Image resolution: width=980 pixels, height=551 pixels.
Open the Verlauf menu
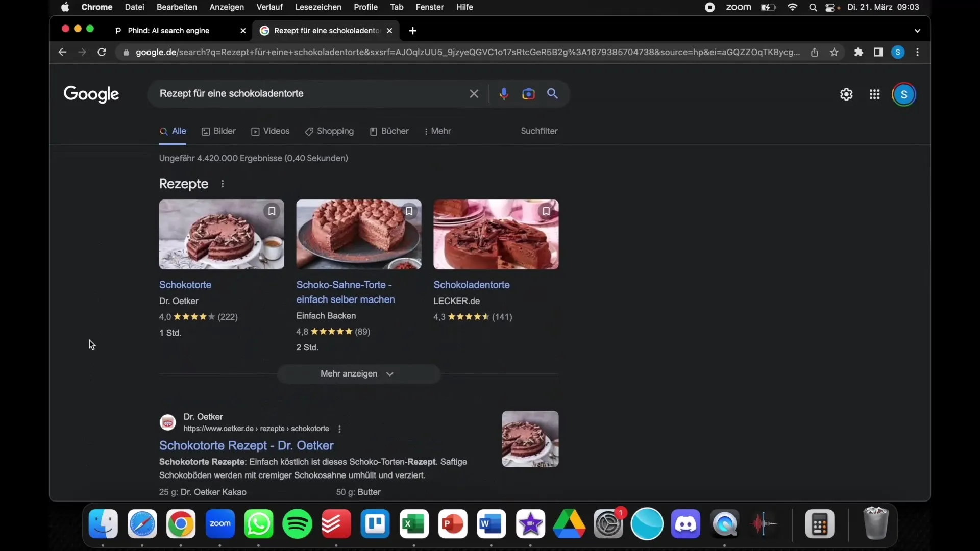pyautogui.click(x=269, y=7)
